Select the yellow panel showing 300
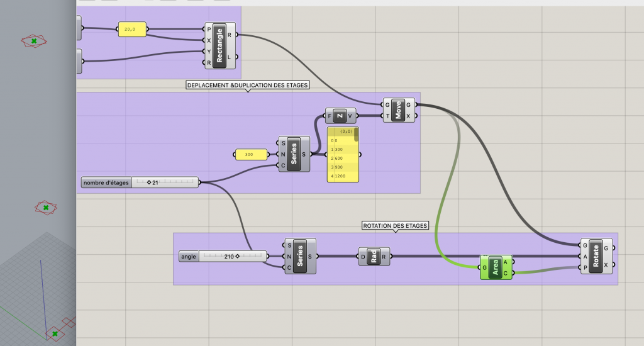644x346 pixels. click(249, 154)
